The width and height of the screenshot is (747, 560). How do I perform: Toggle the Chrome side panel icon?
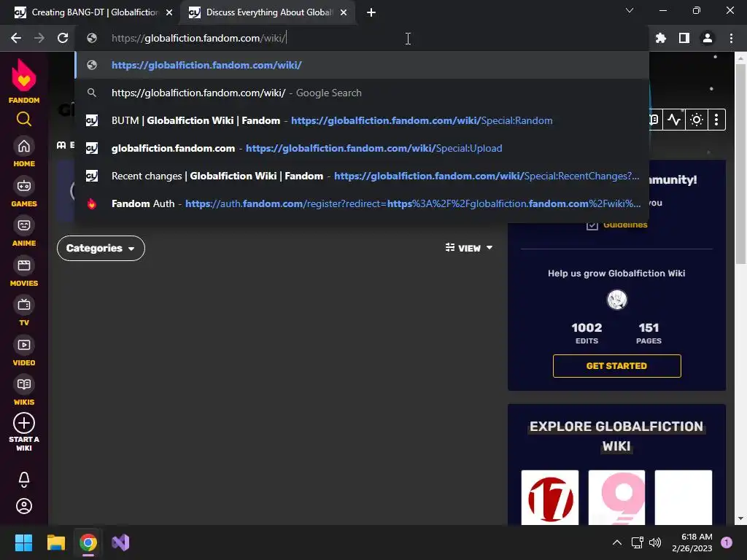[684, 38]
